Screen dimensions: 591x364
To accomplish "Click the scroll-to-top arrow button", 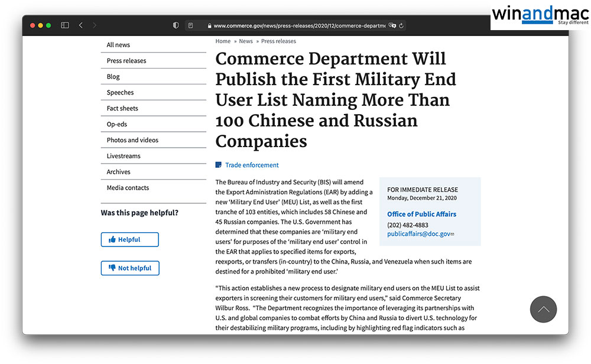I will pyautogui.click(x=543, y=309).
